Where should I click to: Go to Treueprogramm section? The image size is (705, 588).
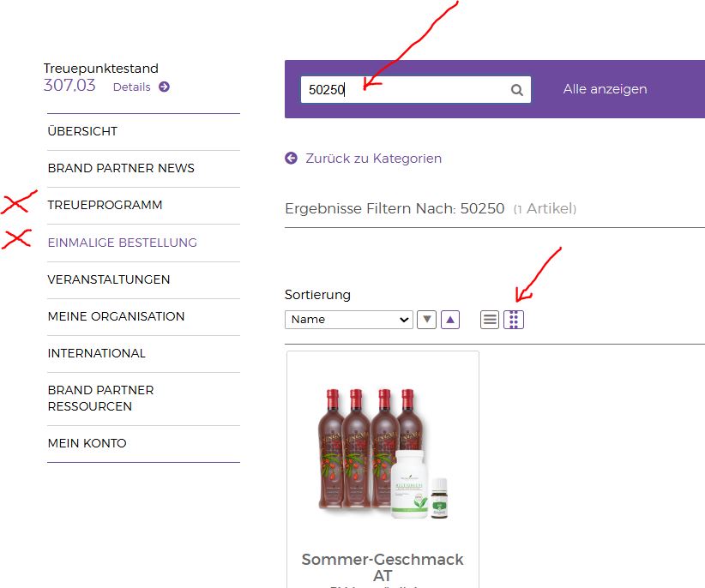click(105, 205)
